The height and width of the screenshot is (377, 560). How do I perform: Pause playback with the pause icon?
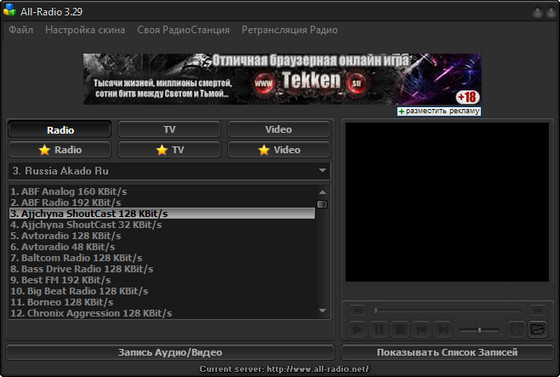379,329
